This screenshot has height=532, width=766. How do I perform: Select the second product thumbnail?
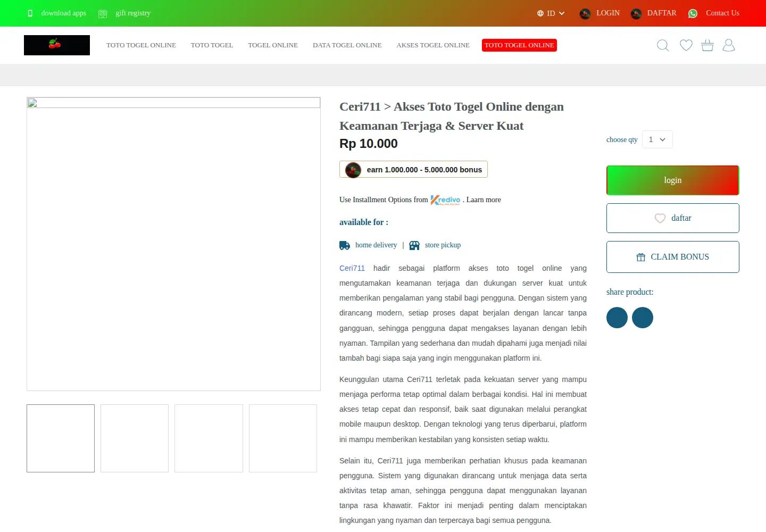coord(135,438)
